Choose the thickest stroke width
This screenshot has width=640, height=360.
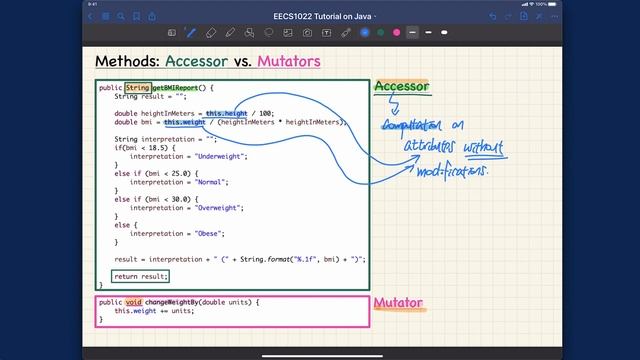444,33
